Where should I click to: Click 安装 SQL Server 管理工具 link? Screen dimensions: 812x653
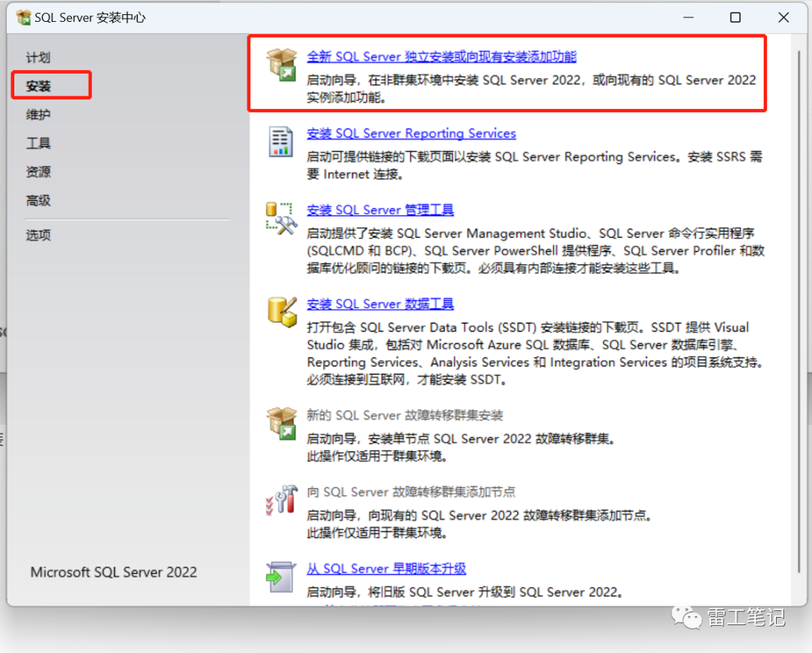(x=380, y=210)
